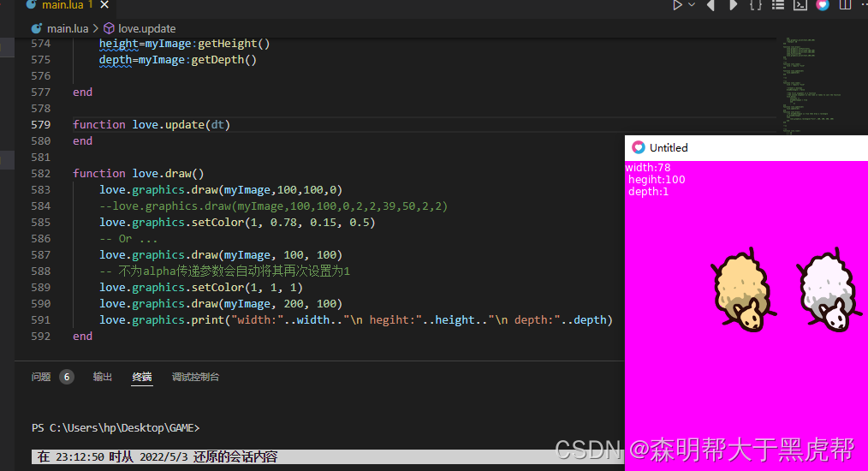This screenshot has width=868, height=471.
Task: Click the 'end' keyword on line 592
Action: [x=82, y=337]
